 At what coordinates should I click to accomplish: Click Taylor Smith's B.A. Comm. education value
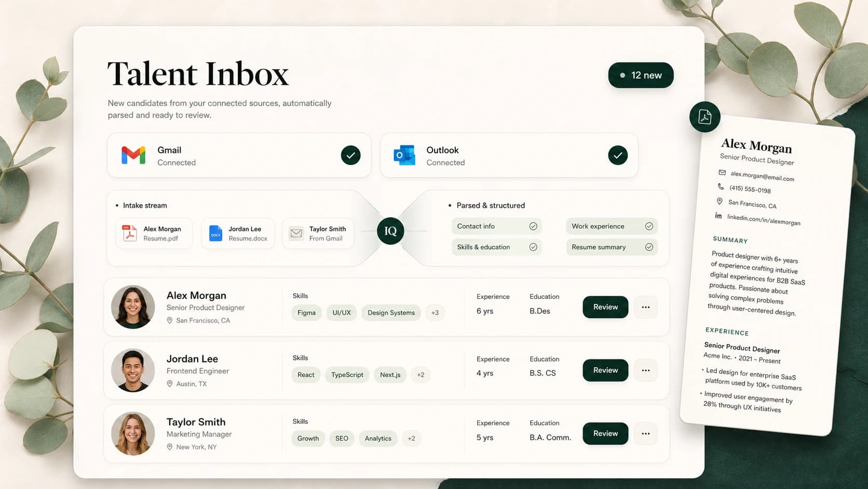(550, 438)
